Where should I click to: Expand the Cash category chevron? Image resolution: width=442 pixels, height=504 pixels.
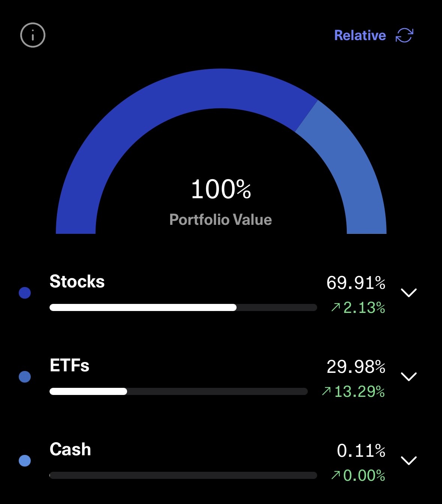click(x=409, y=461)
